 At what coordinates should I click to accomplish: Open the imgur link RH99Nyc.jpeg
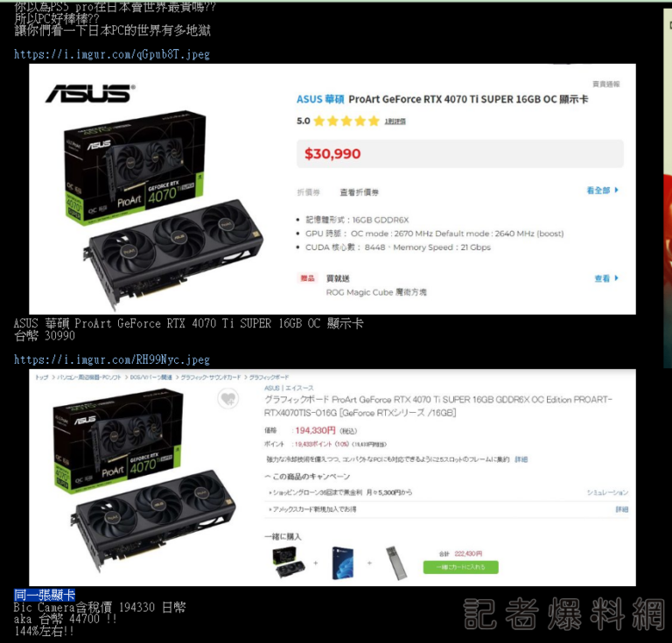(112, 360)
